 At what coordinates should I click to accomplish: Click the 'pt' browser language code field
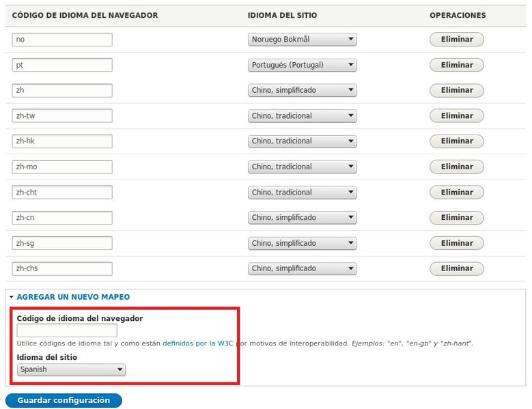click(62, 65)
